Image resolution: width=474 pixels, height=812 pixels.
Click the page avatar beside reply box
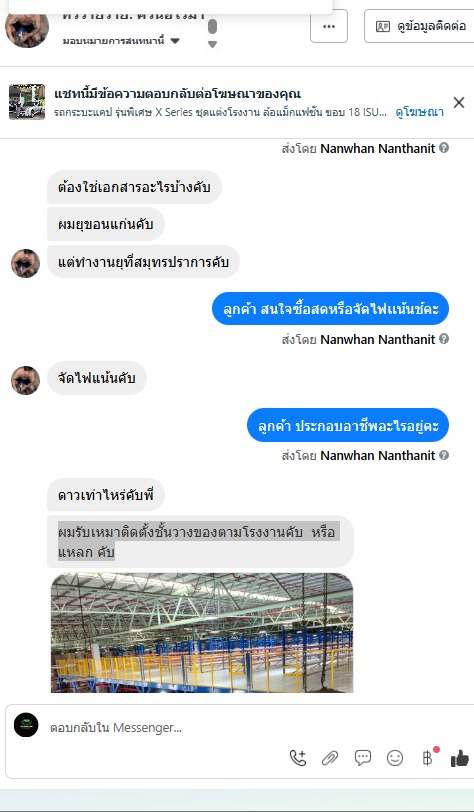tap(26, 725)
